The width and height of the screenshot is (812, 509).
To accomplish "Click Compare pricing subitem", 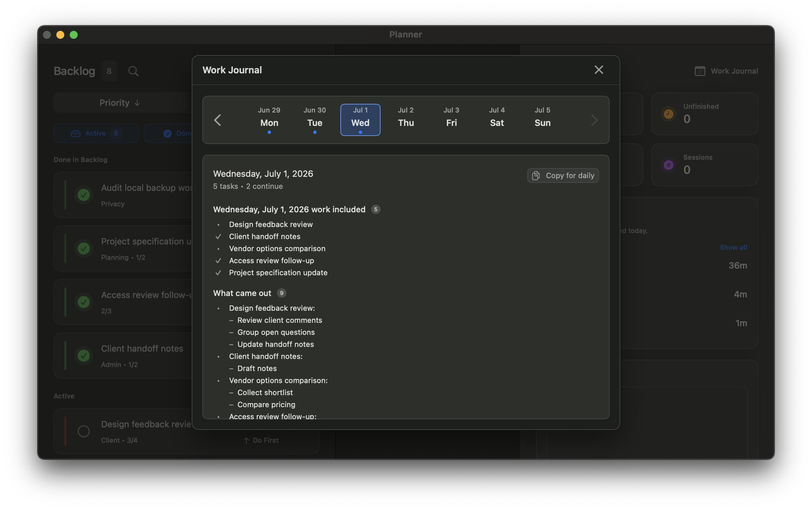I will [x=266, y=405].
